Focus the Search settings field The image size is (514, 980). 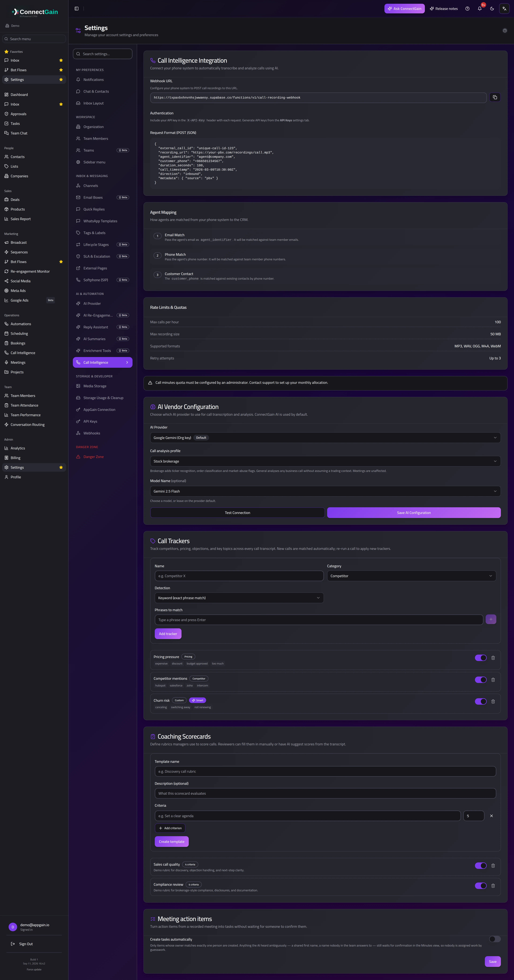[x=103, y=54]
